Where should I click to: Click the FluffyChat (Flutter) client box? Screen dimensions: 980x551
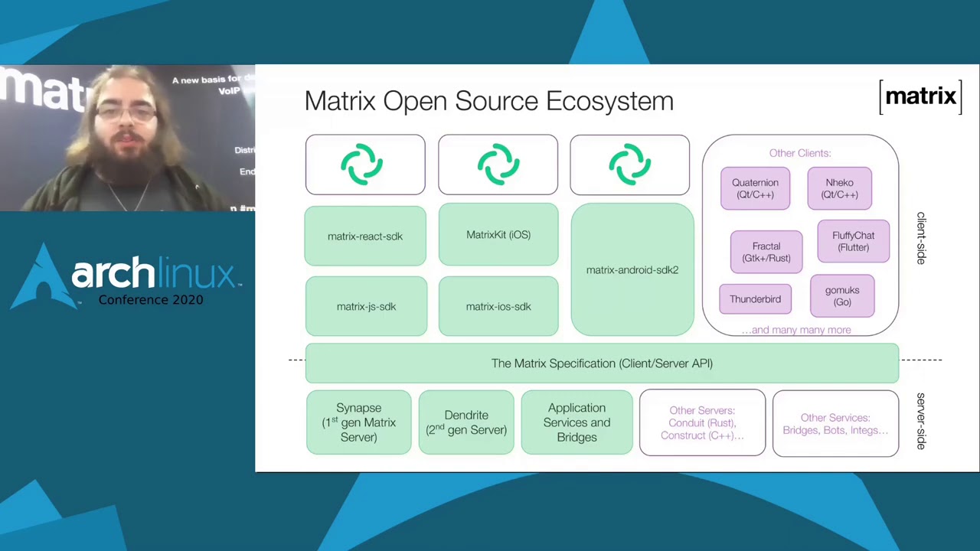853,241
